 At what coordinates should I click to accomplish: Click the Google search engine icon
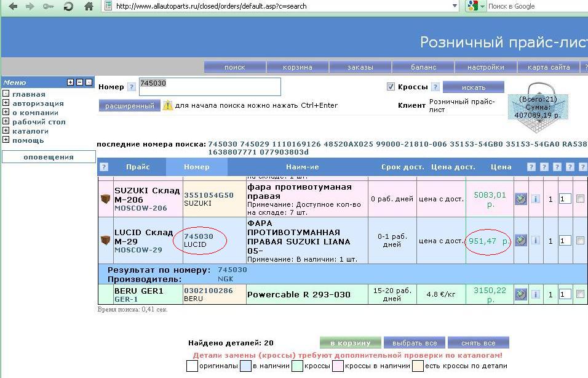[x=472, y=6]
